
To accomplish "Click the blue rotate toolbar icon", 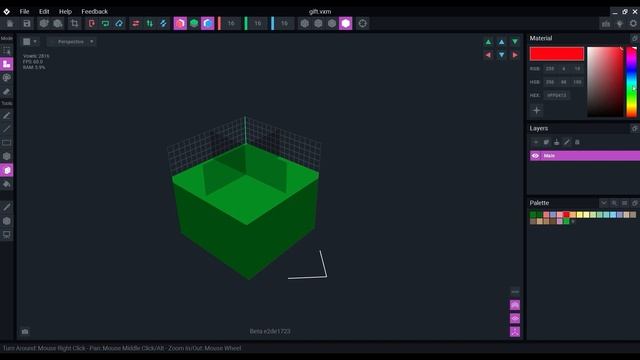I will [119, 24].
